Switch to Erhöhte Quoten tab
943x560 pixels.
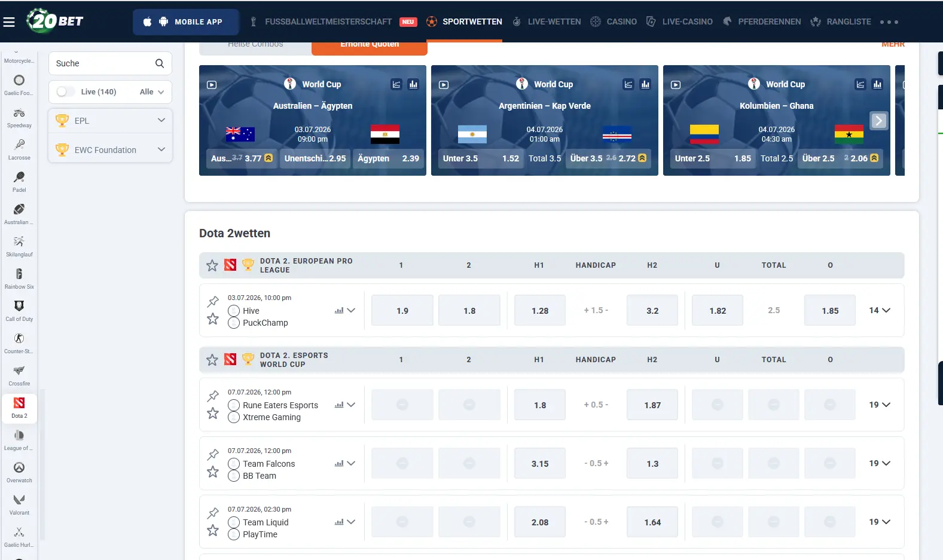pyautogui.click(x=370, y=47)
